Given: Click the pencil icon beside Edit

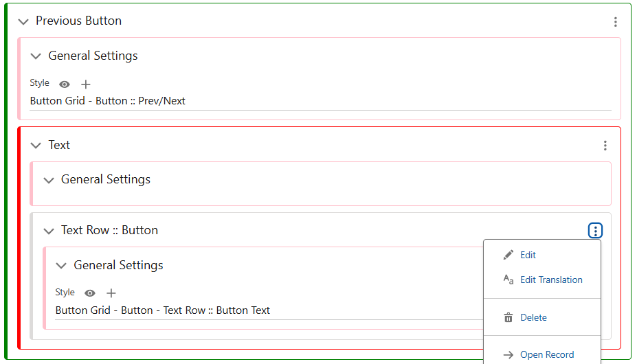Looking at the screenshot, I should (x=509, y=255).
